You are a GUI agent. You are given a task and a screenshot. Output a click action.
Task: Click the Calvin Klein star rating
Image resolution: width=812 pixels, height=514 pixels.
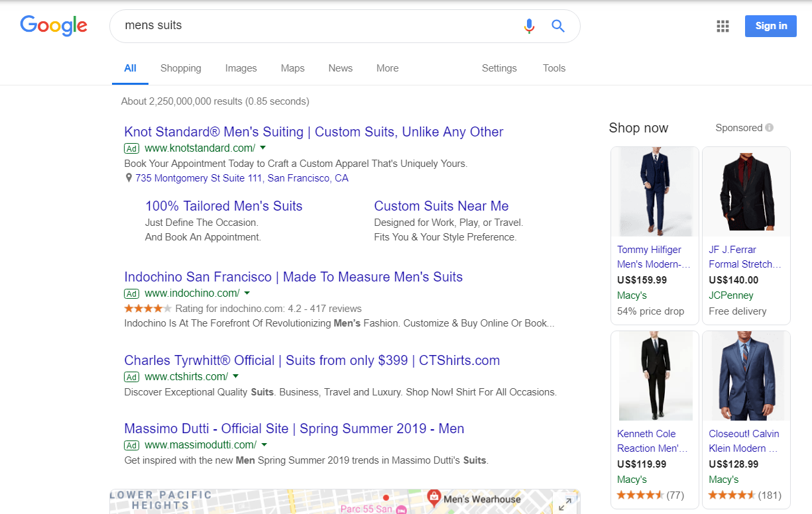click(732, 495)
